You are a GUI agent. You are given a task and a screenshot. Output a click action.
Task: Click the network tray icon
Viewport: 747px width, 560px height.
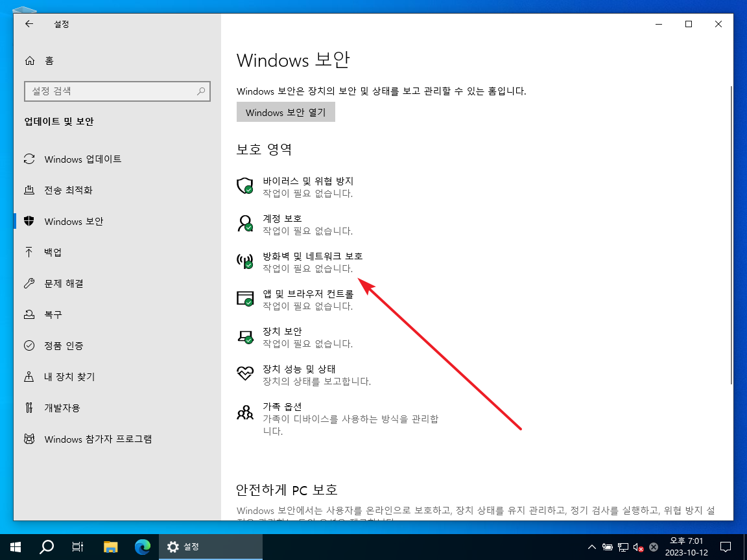coord(622,547)
